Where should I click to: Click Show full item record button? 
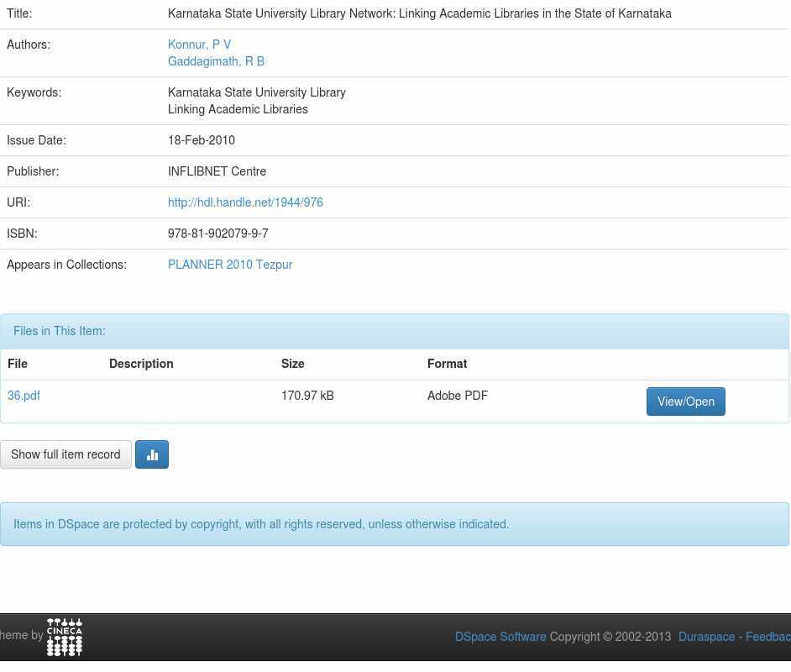point(65,454)
